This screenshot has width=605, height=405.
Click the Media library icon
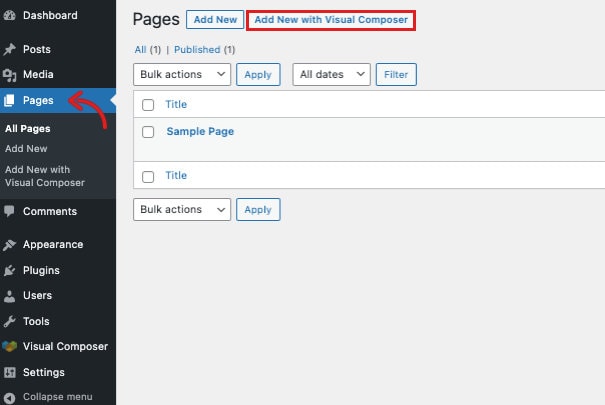tap(10, 74)
